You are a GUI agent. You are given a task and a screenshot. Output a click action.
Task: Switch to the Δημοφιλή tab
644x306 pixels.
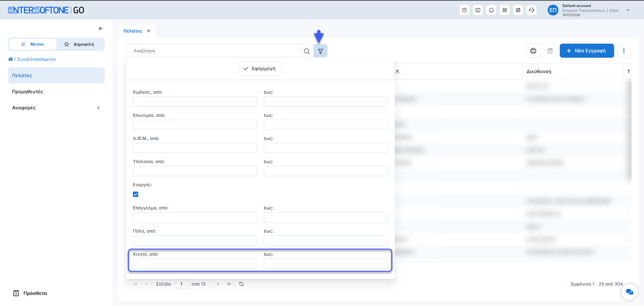pyautogui.click(x=80, y=44)
